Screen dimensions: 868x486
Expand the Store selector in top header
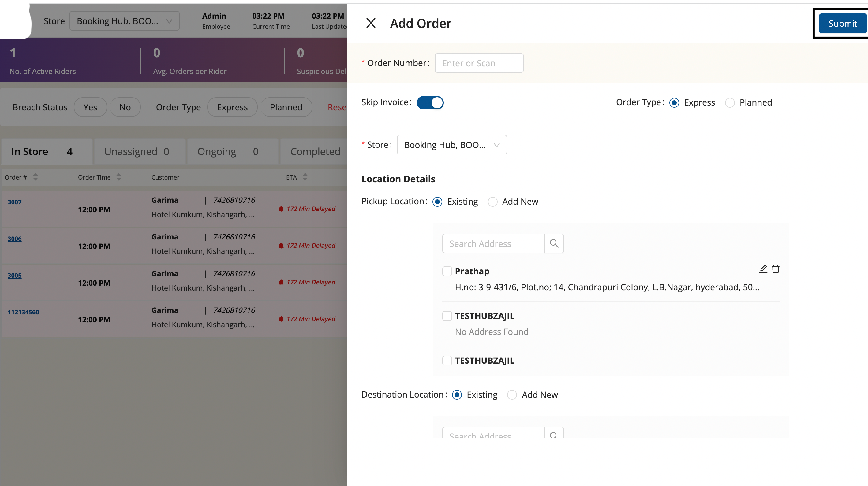tap(124, 21)
